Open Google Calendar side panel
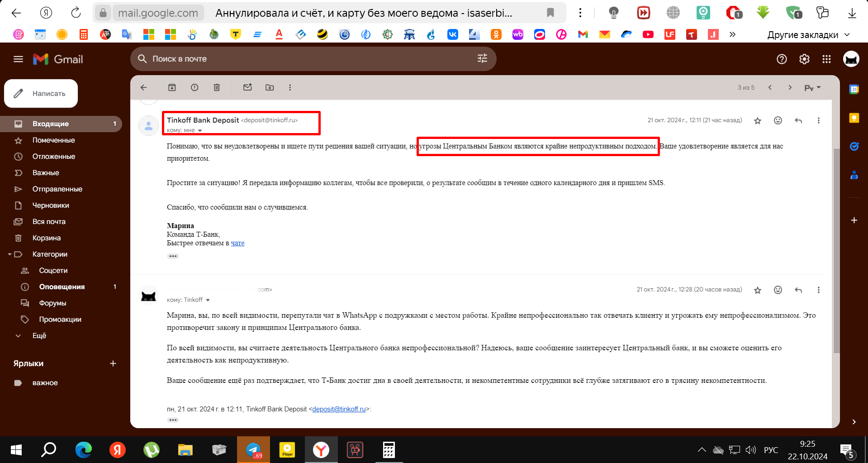The height and width of the screenshot is (463, 868). click(x=854, y=89)
